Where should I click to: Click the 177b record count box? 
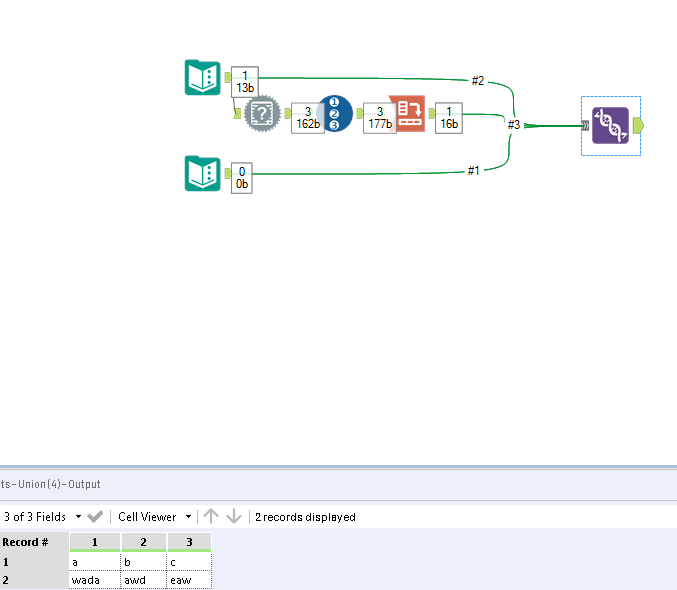tap(380, 118)
